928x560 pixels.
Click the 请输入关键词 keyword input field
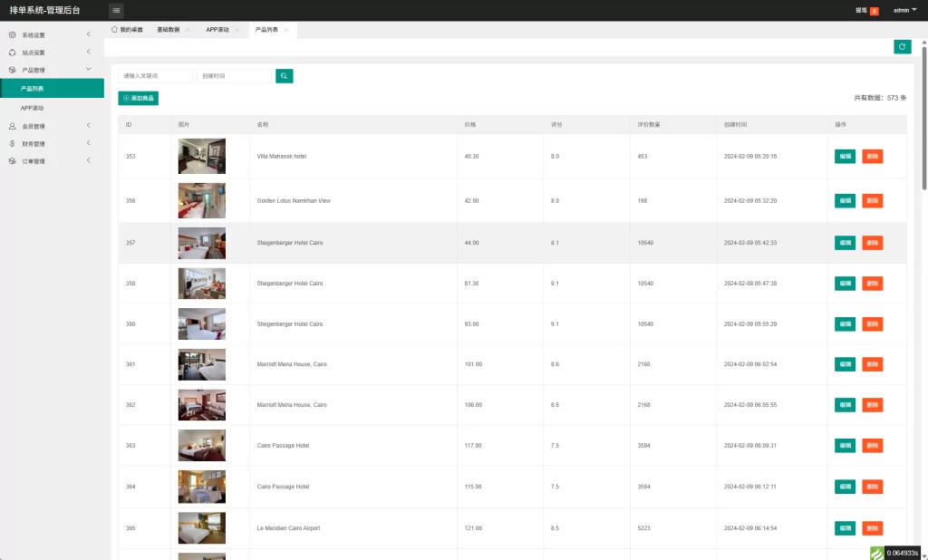point(155,76)
